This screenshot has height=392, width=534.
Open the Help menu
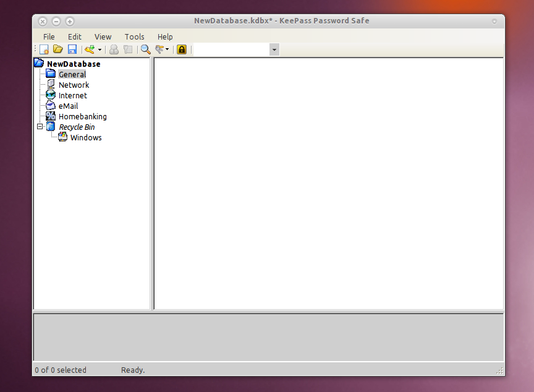(165, 36)
